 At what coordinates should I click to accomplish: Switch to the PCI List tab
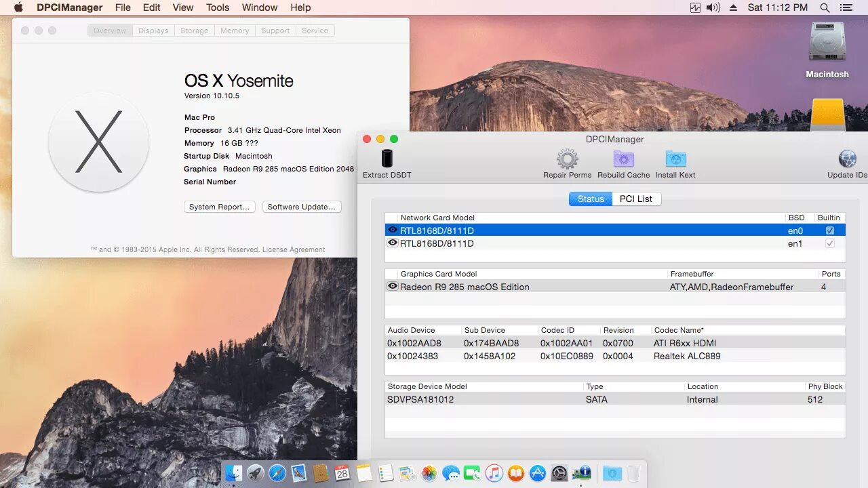pyautogui.click(x=636, y=199)
